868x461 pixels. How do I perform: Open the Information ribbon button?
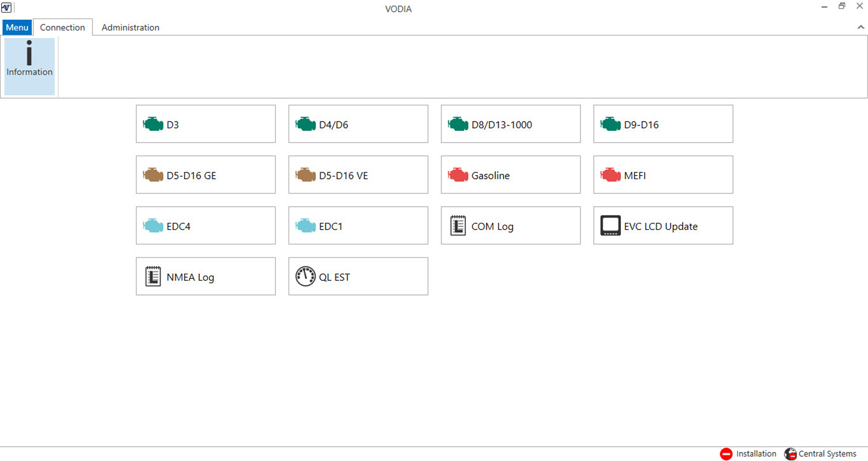pyautogui.click(x=30, y=66)
